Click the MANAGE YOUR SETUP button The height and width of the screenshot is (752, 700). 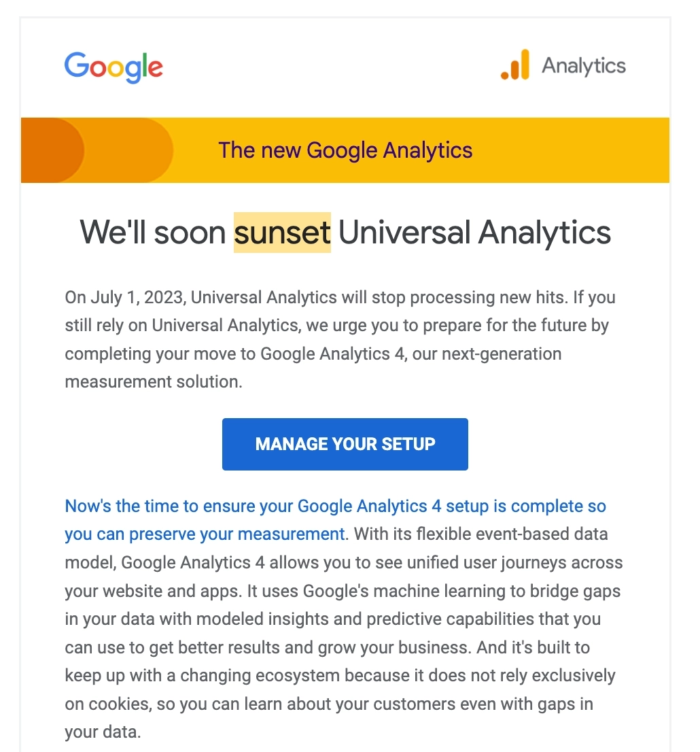(345, 444)
